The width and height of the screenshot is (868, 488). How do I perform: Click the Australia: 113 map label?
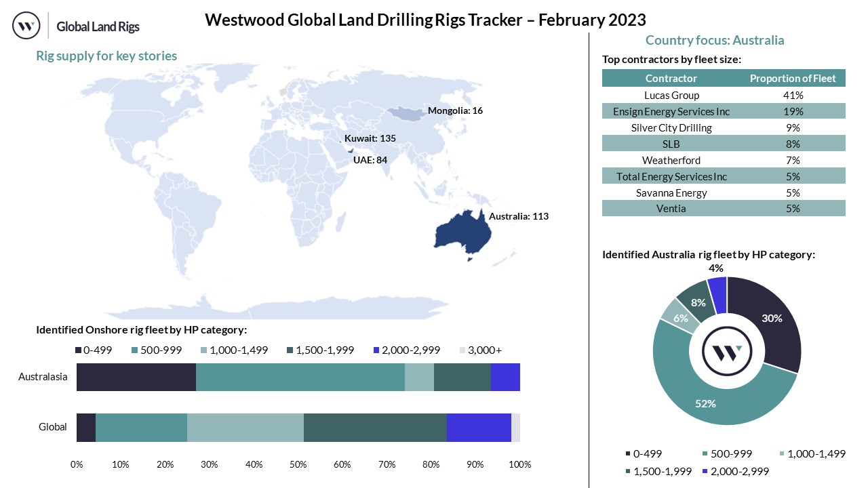pyautogui.click(x=519, y=217)
